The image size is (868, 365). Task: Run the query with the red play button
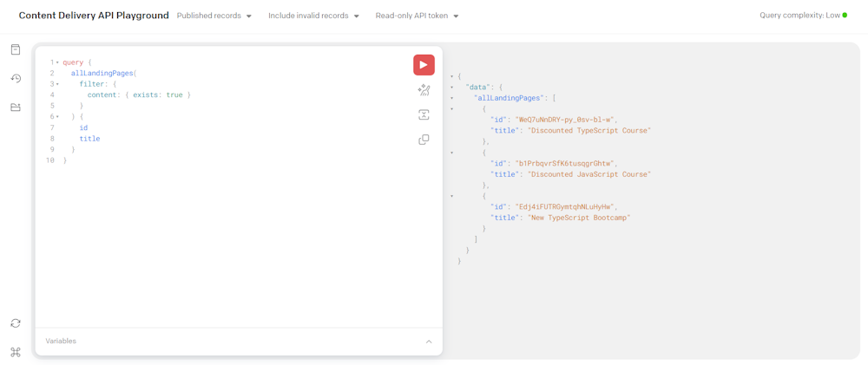(x=424, y=65)
